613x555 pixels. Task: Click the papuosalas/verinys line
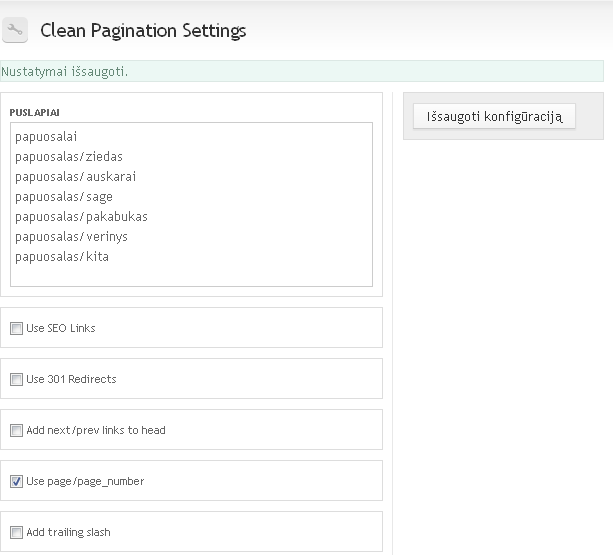point(71,237)
